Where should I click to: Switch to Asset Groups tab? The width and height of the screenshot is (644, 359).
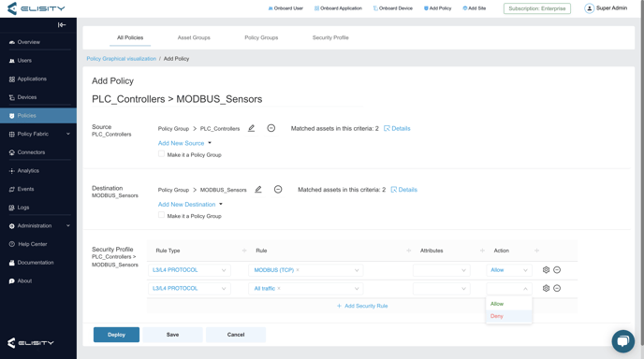click(x=194, y=37)
